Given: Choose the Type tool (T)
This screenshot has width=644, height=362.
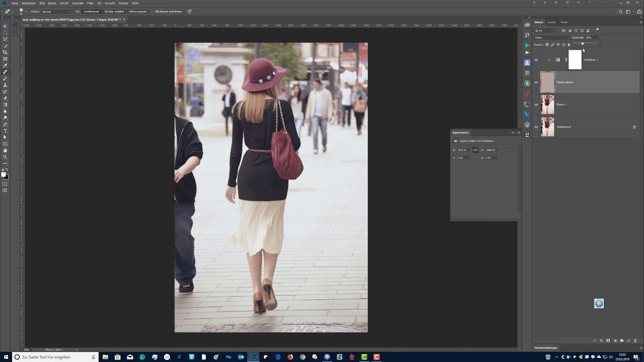Looking at the screenshot, I should [5, 131].
